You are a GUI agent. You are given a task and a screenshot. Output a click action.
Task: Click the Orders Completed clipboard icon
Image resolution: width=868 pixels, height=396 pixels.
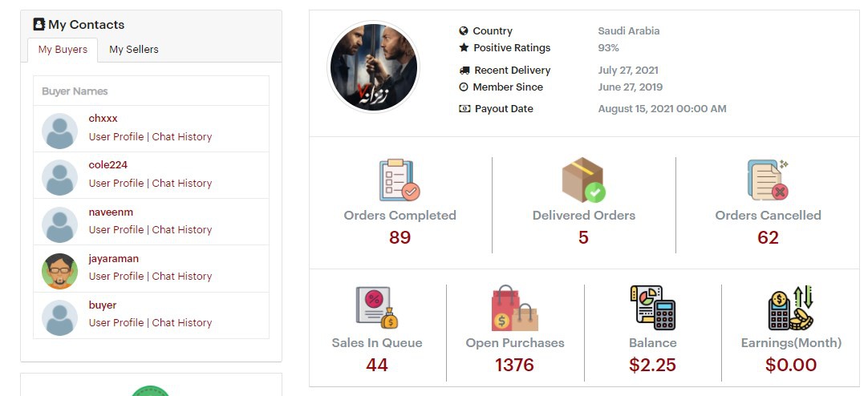400,180
